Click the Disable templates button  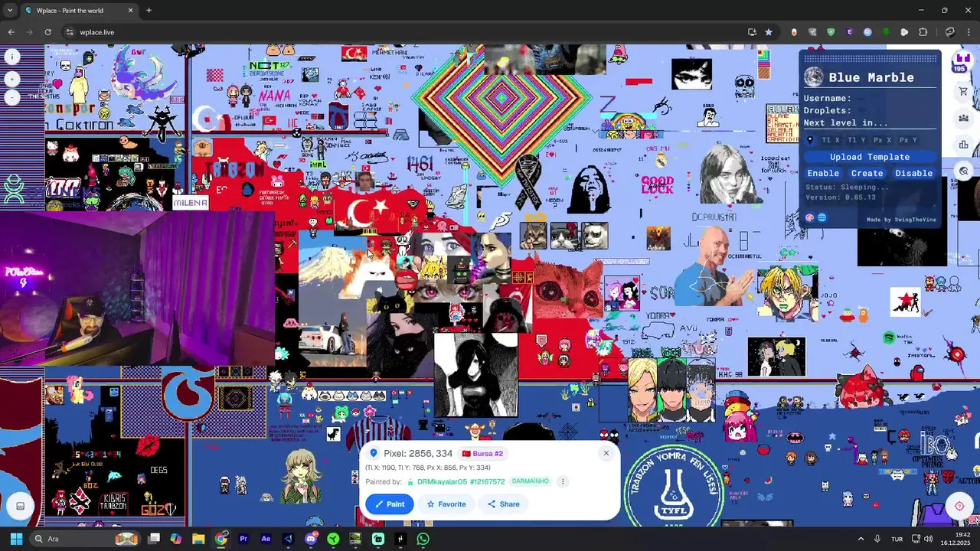pos(913,173)
